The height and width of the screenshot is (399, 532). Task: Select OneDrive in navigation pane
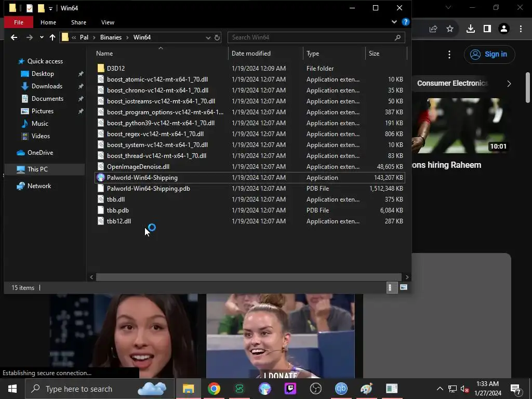point(40,153)
